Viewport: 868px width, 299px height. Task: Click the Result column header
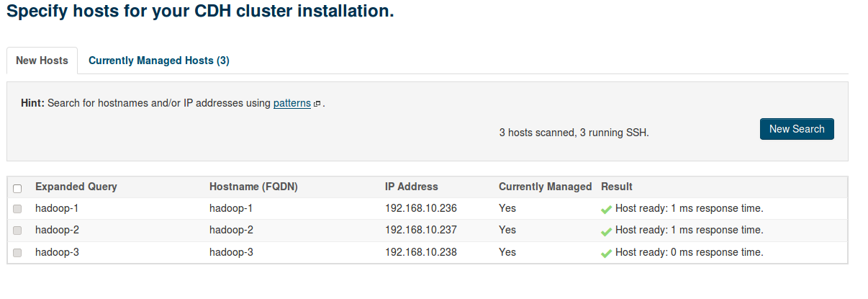616,187
